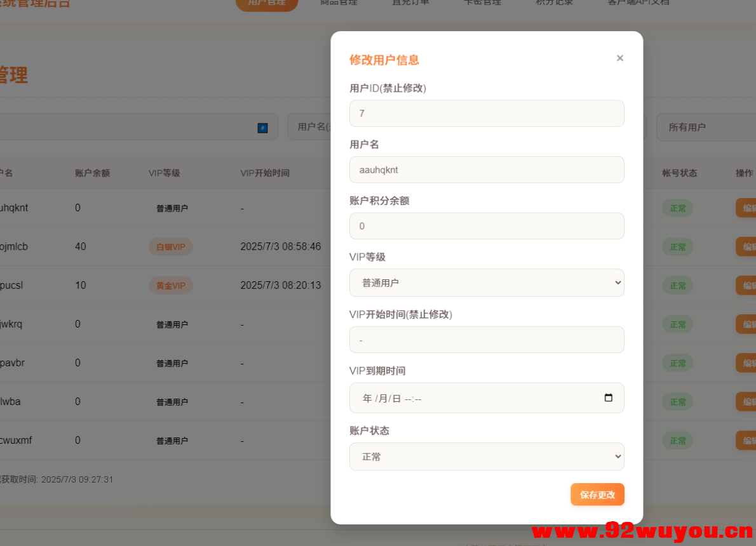Click the 正常 badge next to user lwba
This screenshot has height=546, width=756.
point(677,401)
